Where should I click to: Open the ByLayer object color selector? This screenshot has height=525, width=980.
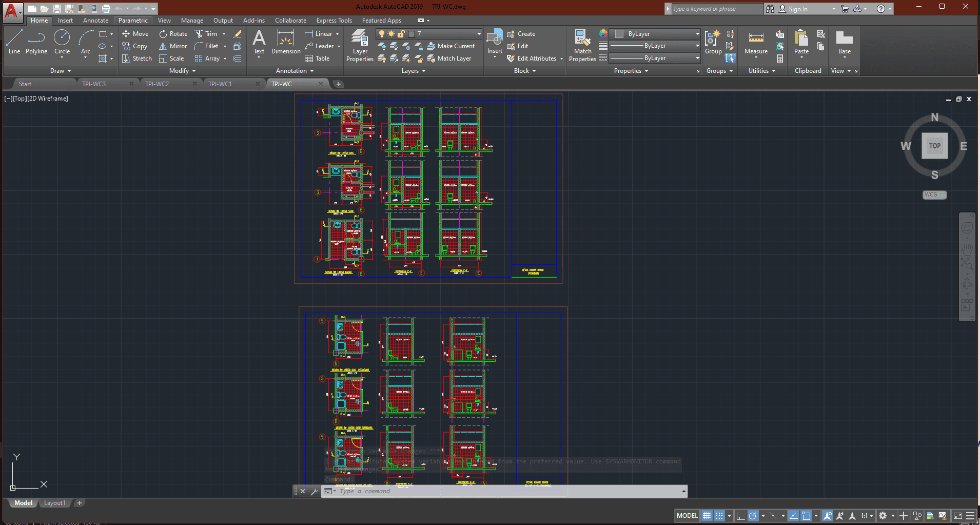tap(657, 34)
